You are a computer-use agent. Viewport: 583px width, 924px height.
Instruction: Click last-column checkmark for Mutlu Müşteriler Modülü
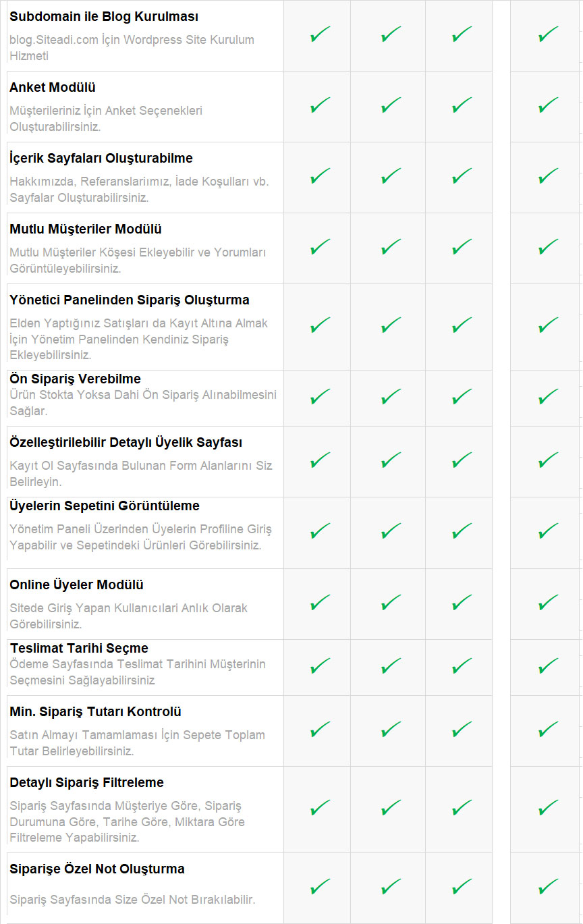click(549, 248)
